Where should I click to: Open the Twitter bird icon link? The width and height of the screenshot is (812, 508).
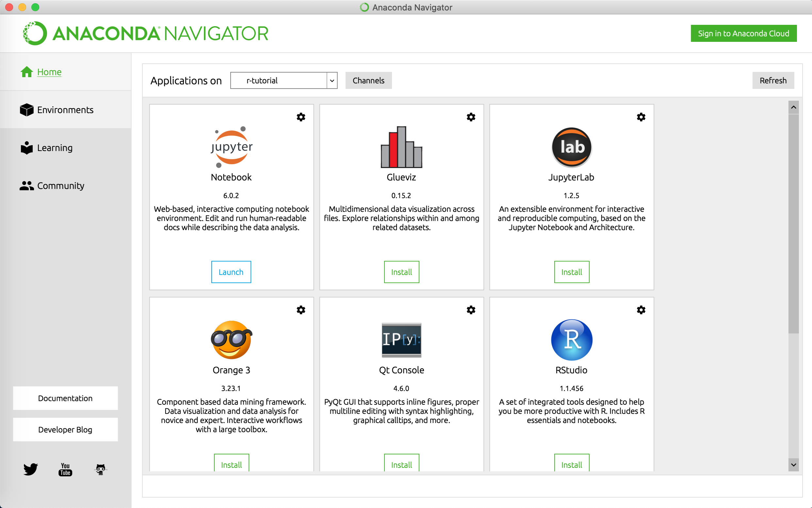pyautogui.click(x=31, y=469)
